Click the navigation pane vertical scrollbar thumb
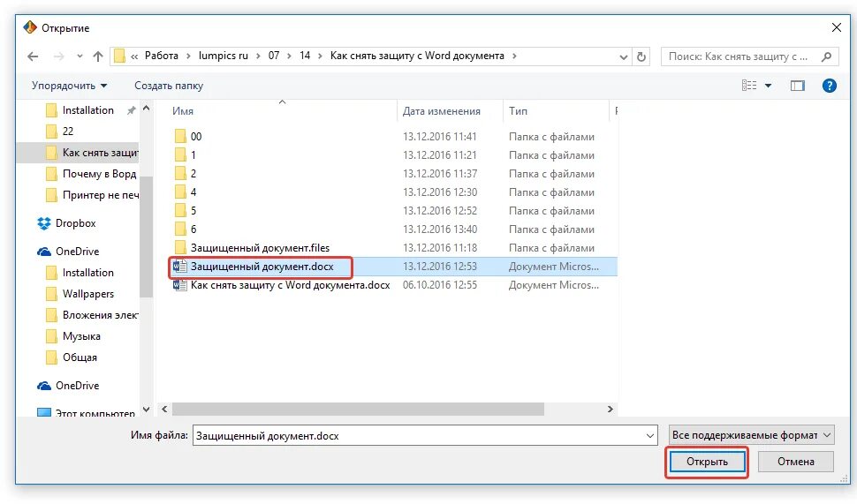Screen dimensions: 857x504 coord(146,237)
